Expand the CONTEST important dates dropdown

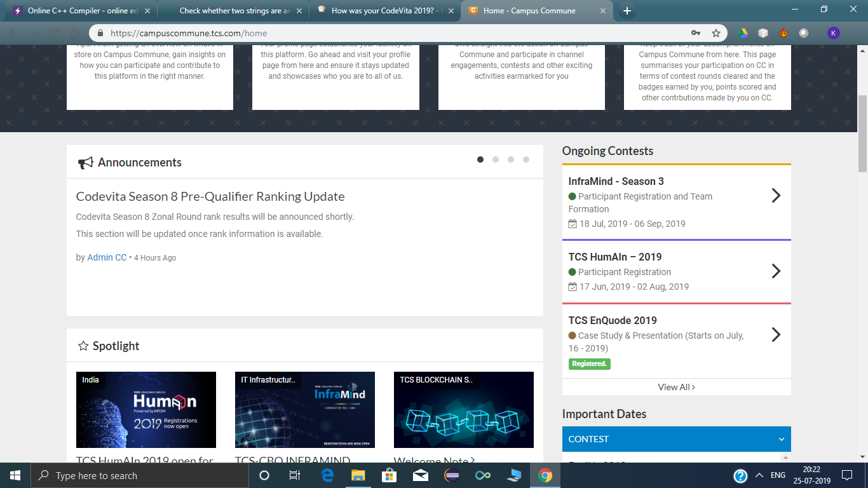click(x=677, y=439)
